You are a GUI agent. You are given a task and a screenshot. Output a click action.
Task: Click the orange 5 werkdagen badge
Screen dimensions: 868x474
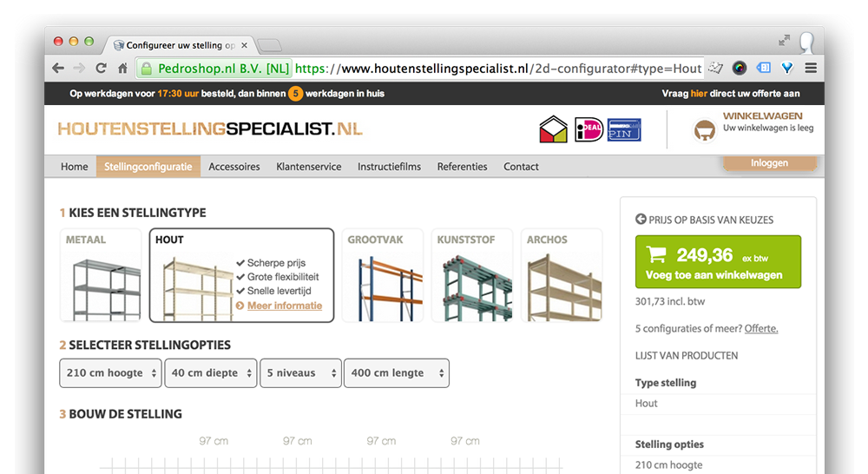tap(296, 94)
